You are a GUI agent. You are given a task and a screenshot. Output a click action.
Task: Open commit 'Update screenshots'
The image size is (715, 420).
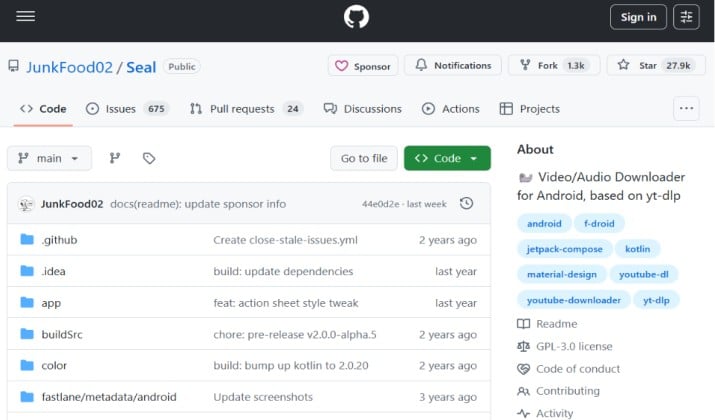coord(263,397)
